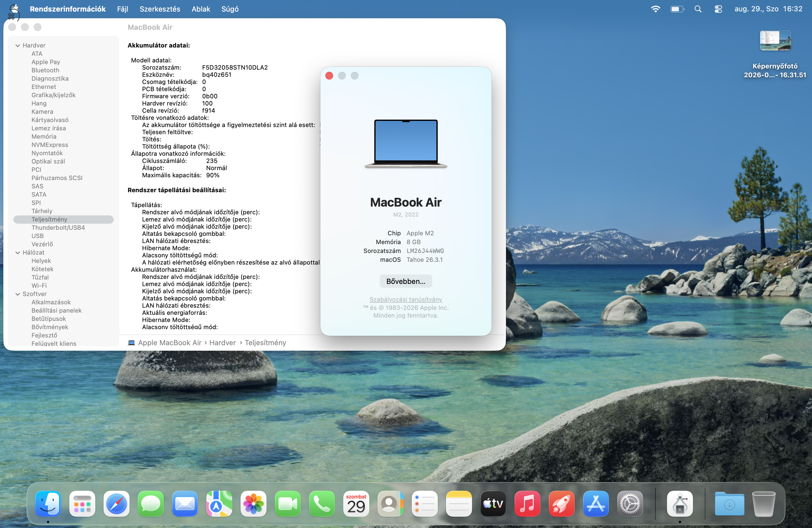This screenshot has height=528, width=812.
Task: Select Apple Pay in the sidebar
Action: [x=46, y=62]
